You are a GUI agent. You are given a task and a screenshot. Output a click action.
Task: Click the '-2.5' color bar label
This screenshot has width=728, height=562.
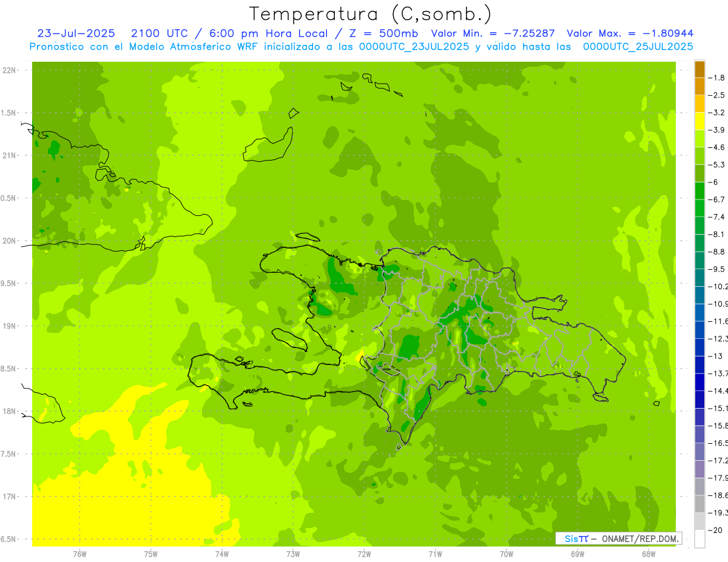716,95
